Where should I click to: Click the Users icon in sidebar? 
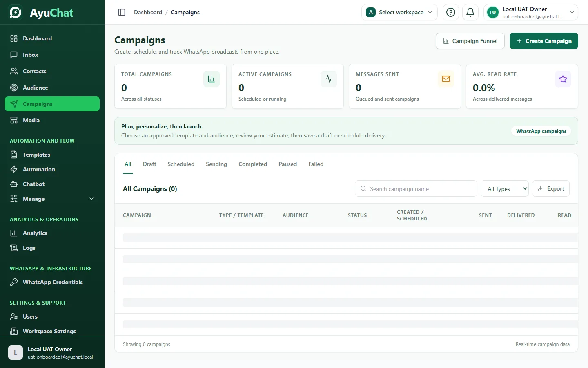coord(14,316)
